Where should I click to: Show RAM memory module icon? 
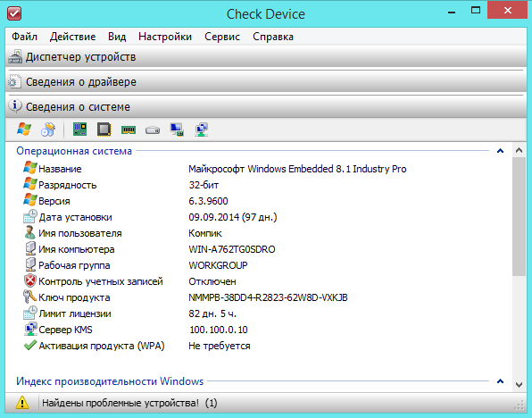[x=129, y=130]
